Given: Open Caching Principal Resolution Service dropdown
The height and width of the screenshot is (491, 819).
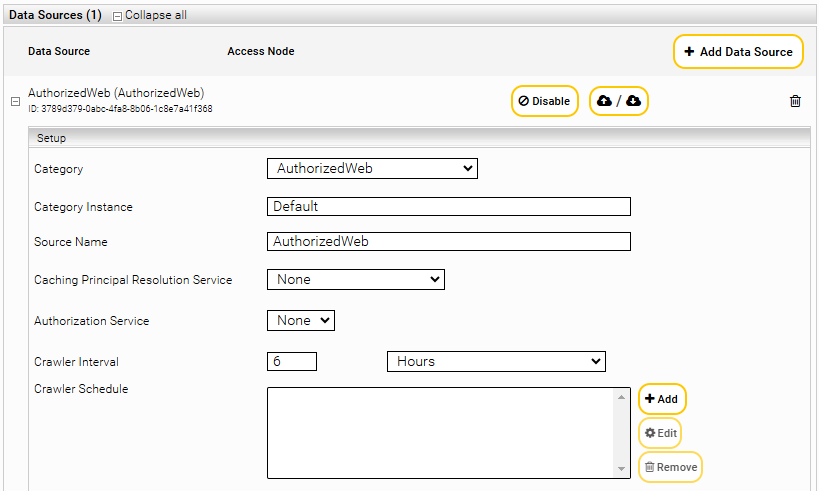Looking at the screenshot, I should (356, 279).
